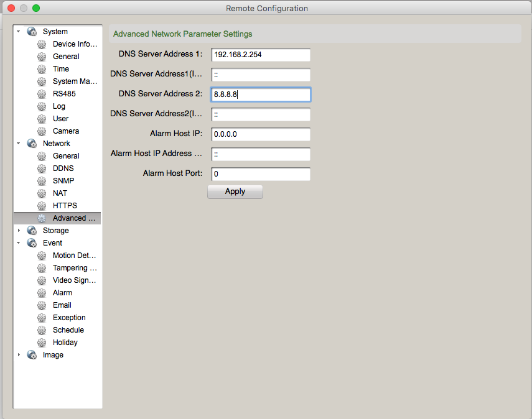
Task: Maximize the Remote Configuration window
Action: (x=36, y=8)
